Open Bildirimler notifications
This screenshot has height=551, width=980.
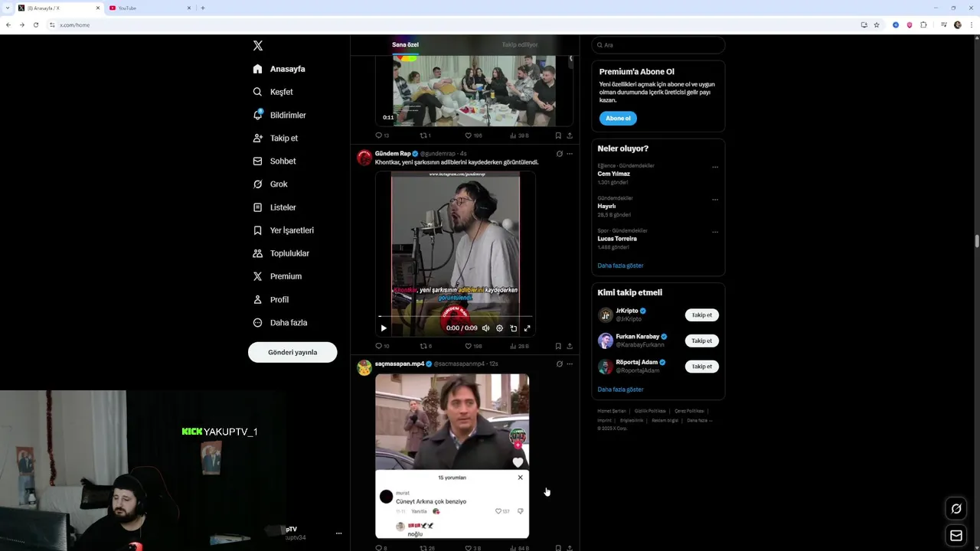click(279, 115)
